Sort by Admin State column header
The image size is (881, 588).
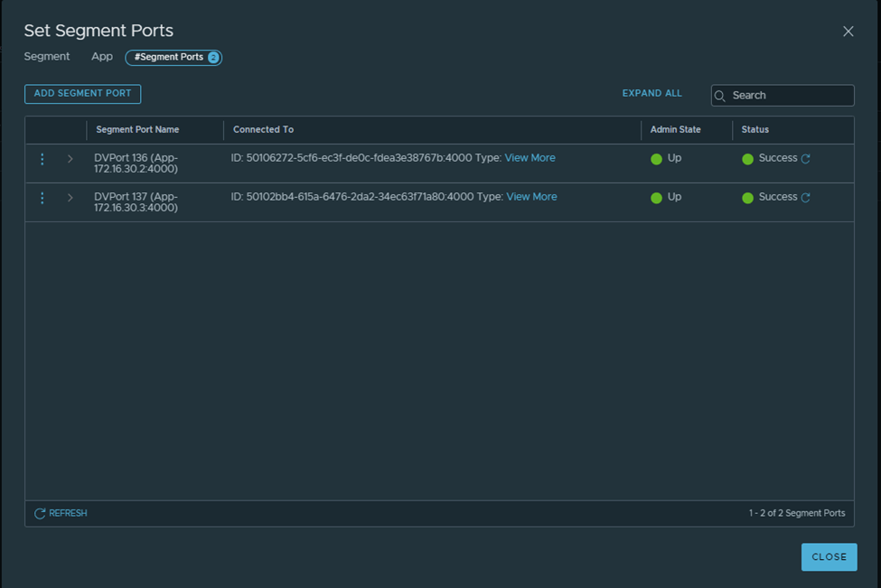(675, 130)
